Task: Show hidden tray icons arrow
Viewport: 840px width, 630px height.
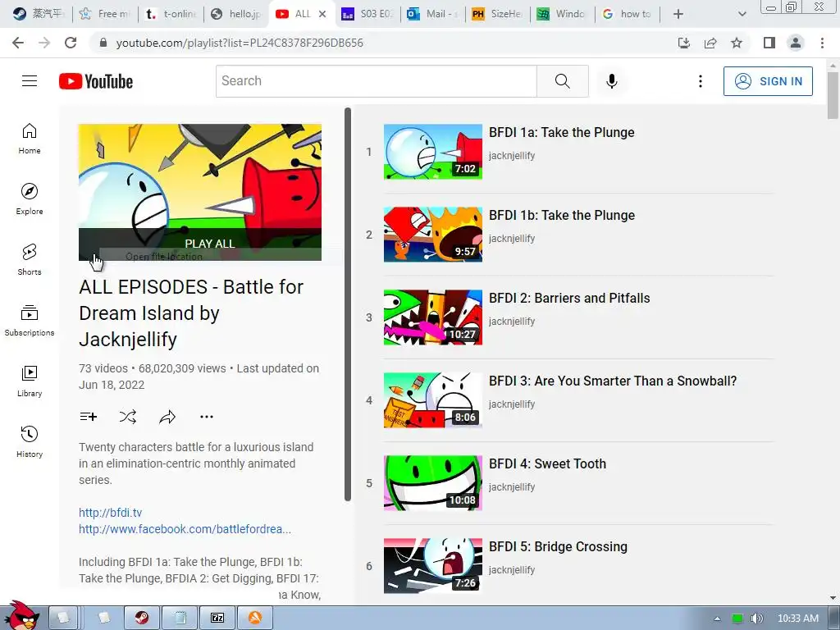Action: click(x=717, y=619)
